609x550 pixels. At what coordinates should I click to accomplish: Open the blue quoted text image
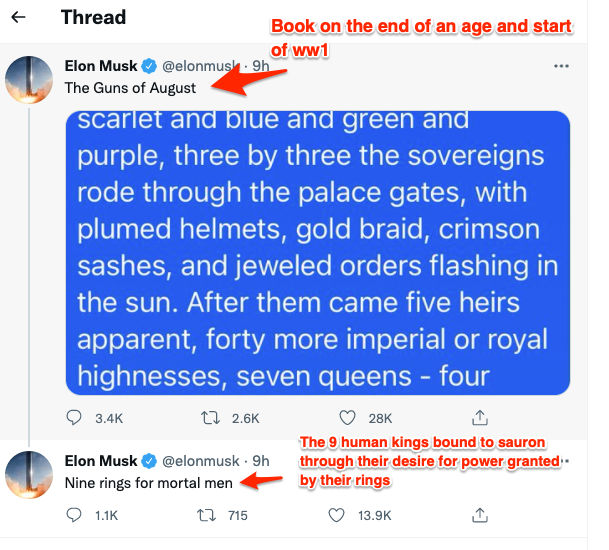click(x=318, y=252)
